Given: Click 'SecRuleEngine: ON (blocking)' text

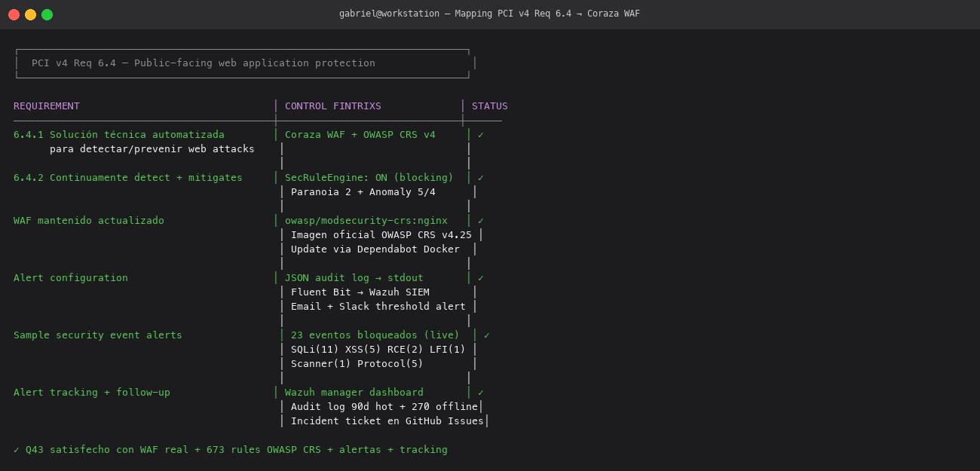Looking at the screenshot, I should click(x=369, y=178).
